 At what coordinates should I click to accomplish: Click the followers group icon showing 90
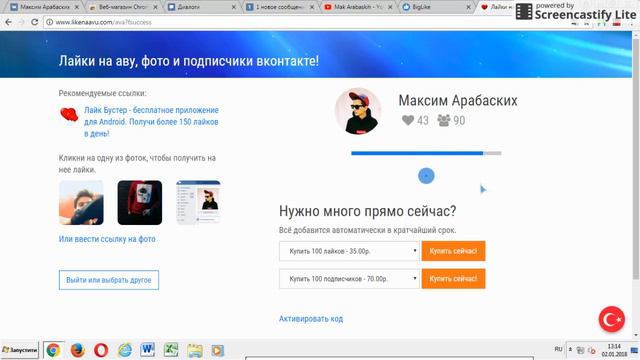click(x=444, y=120)
